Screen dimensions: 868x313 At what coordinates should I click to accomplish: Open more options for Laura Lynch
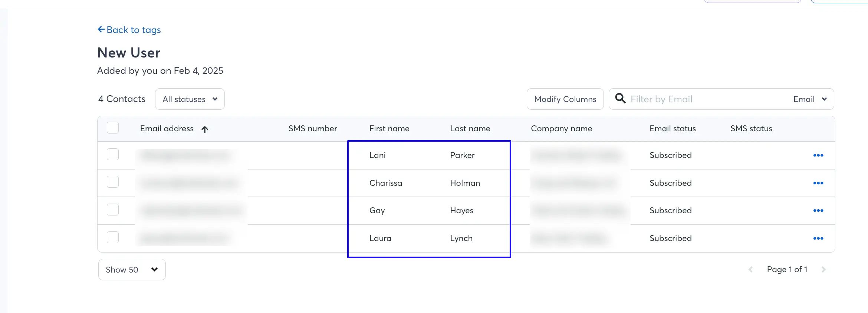click(x=818, y=238)
